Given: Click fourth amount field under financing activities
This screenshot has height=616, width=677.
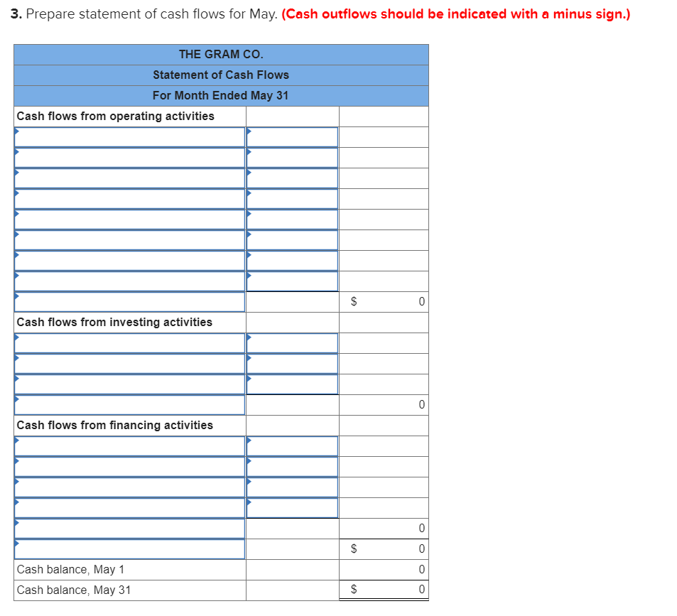Looking at the screenshot, I should [292, 508].
